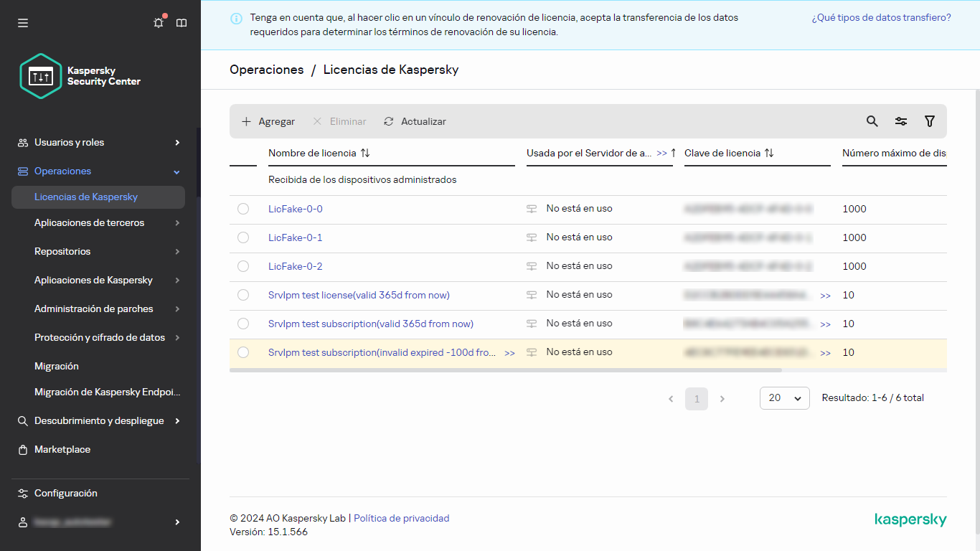
Task: Select the LicFake-0-0 license radio button
Action: [x=243, y=208]
